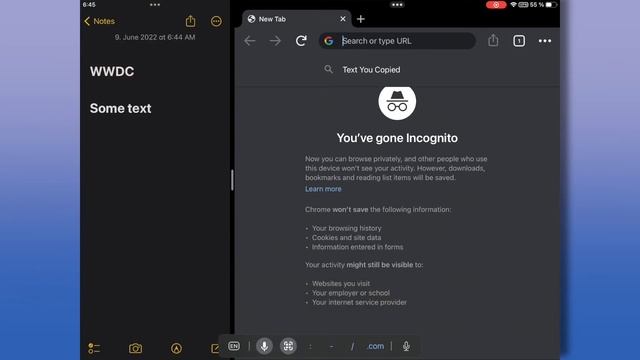The height and width of the screenshot is (360, 640).
Task: Go forward in Chrome
Action: click(x=276, y=41)
